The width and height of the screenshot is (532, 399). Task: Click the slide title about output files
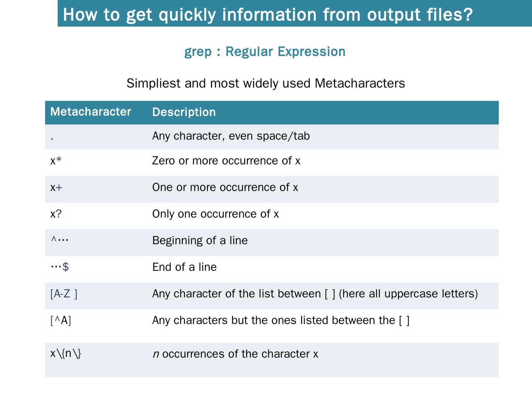268,14
